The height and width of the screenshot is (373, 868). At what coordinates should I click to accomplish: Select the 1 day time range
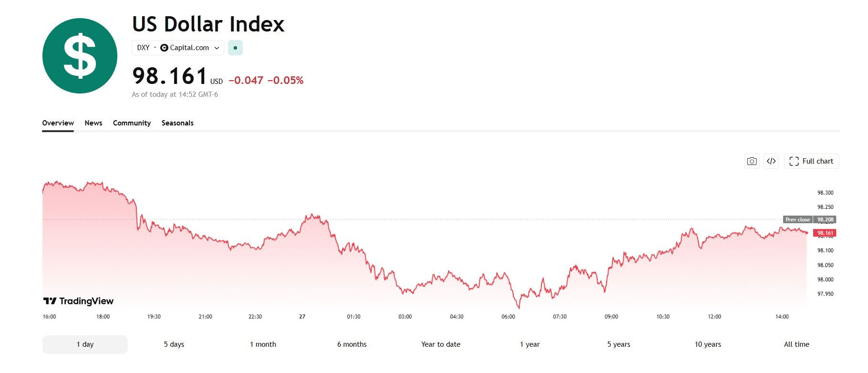(85, 344)
